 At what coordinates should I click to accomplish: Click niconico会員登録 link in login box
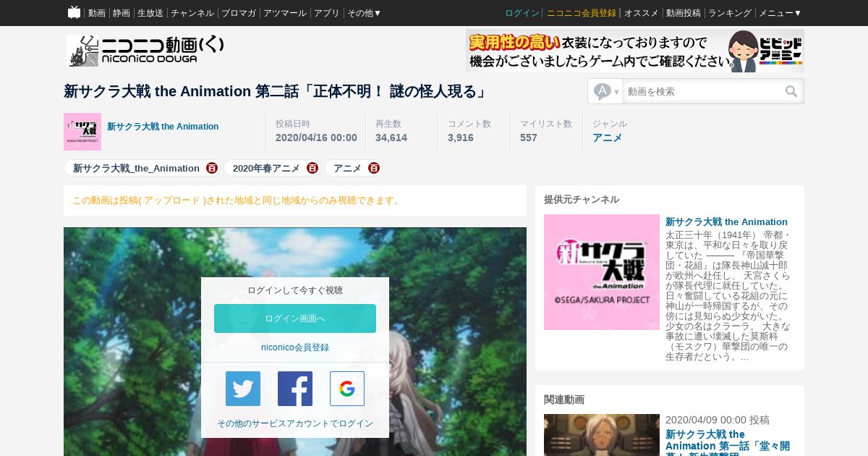[x=295, y=347]
